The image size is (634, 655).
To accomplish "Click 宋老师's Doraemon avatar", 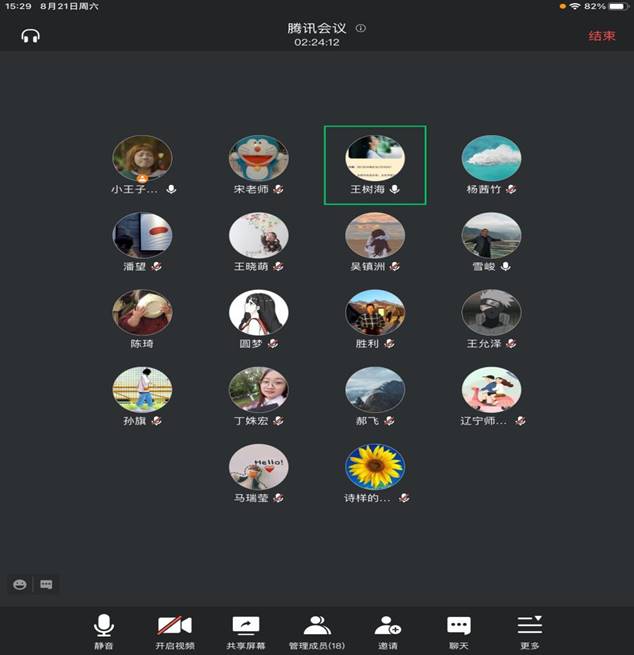I will pyautogui.click(x=259, y=158).
